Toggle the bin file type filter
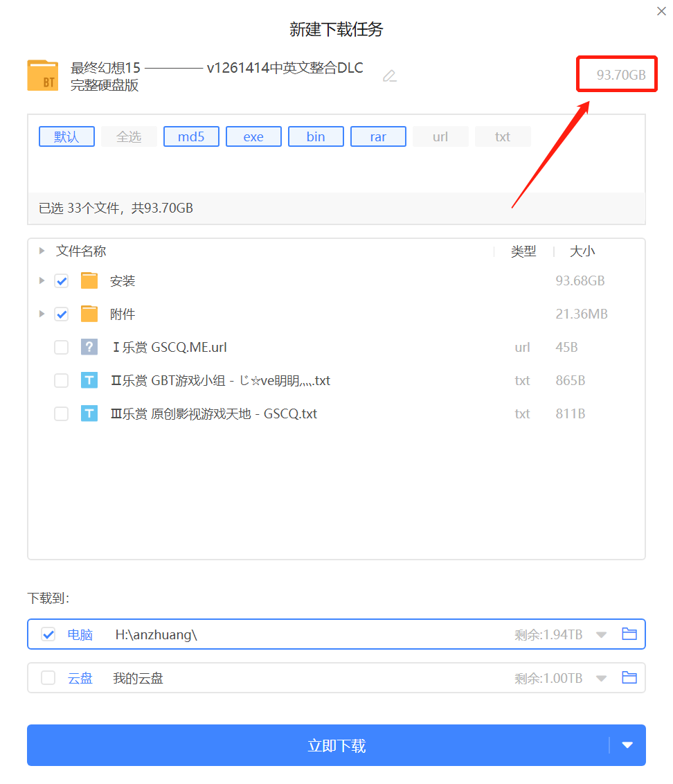This screenshot has height=784, width=673. point(316,136)
